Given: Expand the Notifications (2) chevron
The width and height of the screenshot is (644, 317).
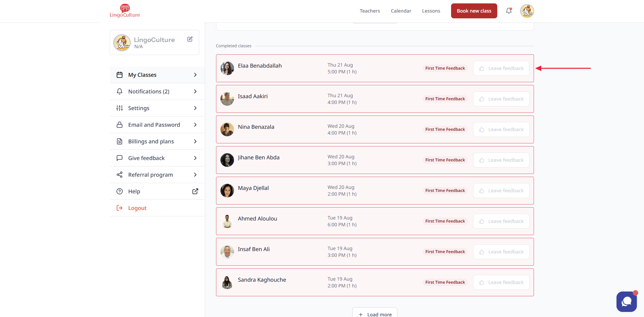Looking at the screenshot, I should click(x=195, y=91).
